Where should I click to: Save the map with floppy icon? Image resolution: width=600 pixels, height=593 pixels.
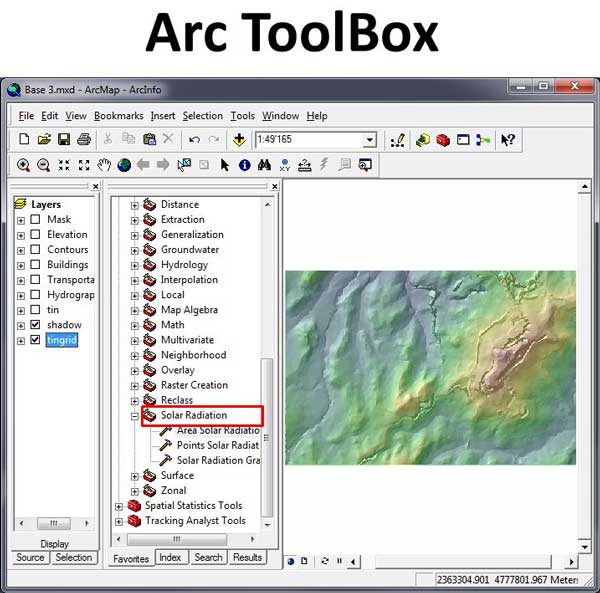(64, 139)
